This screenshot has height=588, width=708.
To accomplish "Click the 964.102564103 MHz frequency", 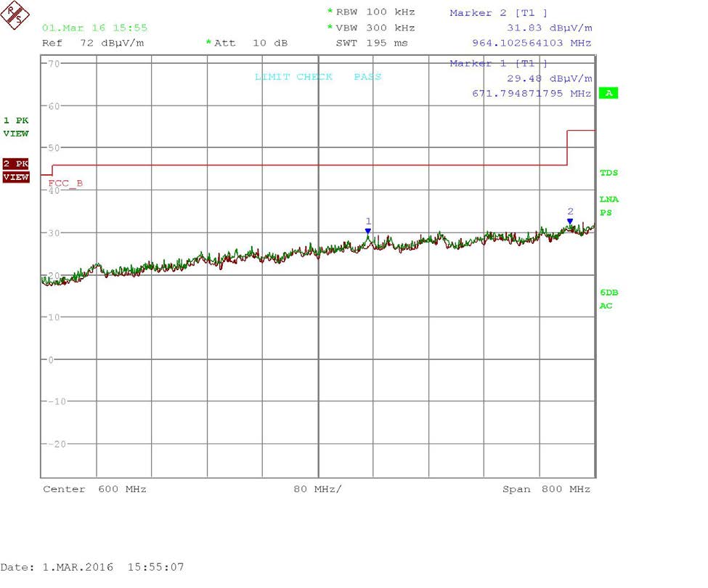I will [x=532, y=43].
